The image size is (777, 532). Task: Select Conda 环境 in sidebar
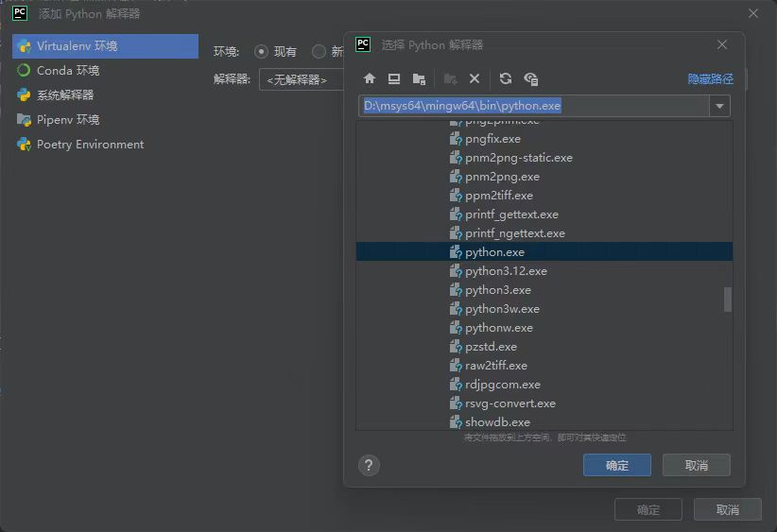(105, 70)
